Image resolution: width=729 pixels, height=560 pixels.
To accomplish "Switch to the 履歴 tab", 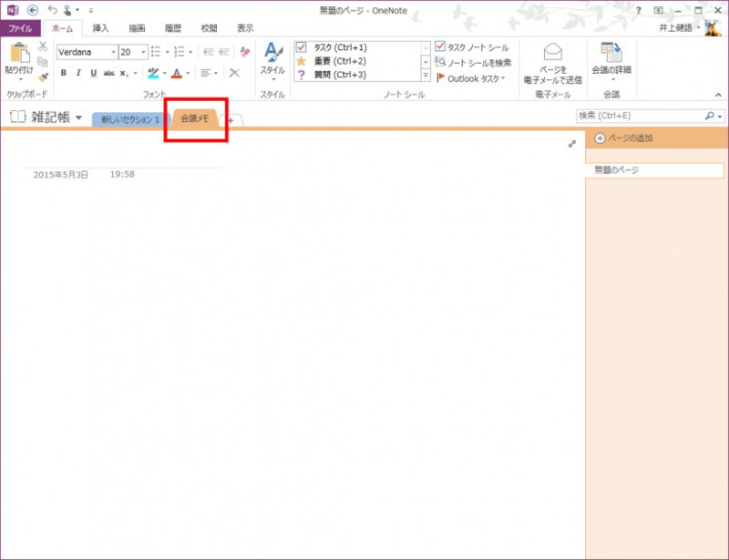I will 173,28.
